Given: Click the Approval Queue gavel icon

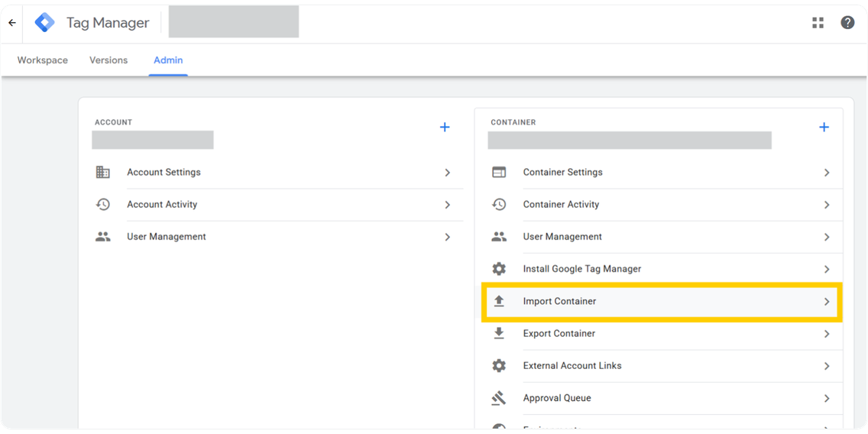Looking at the screenshot, I should click(x=499, y=398).
